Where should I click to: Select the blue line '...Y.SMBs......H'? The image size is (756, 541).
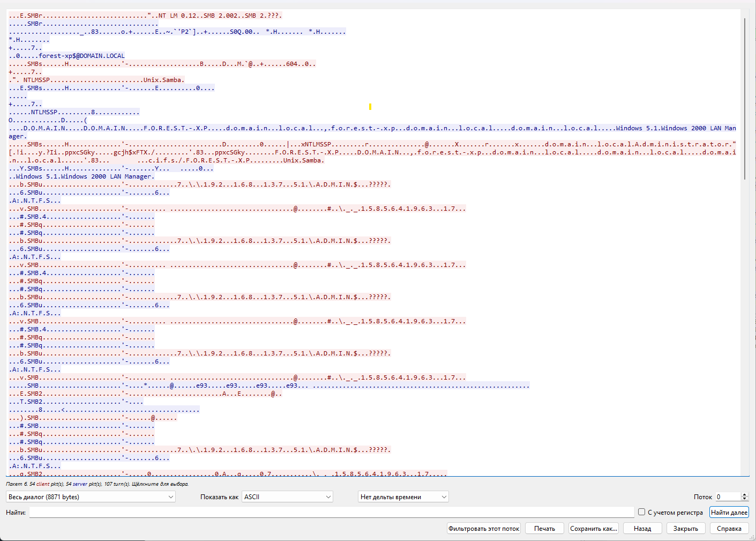111,168
